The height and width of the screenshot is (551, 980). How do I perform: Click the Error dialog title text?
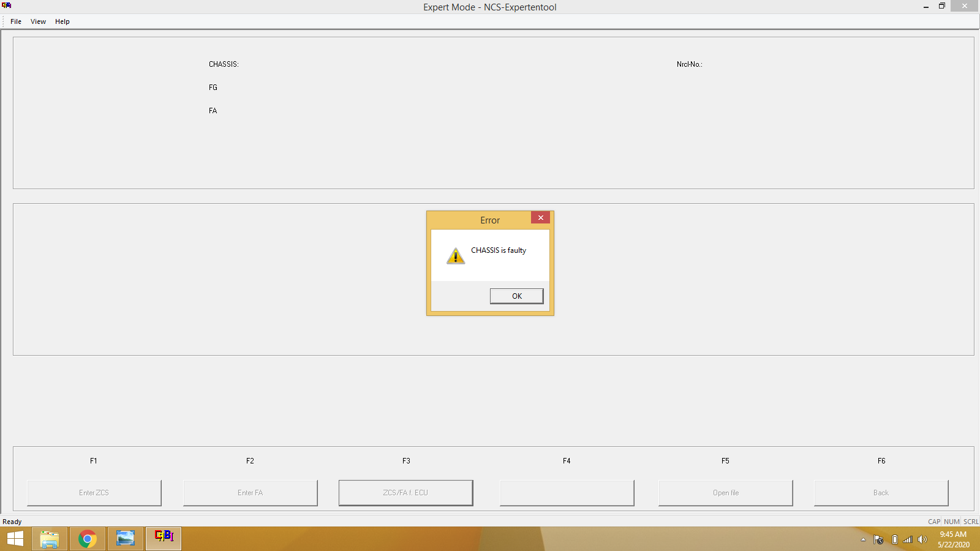(x=490, y=220)
